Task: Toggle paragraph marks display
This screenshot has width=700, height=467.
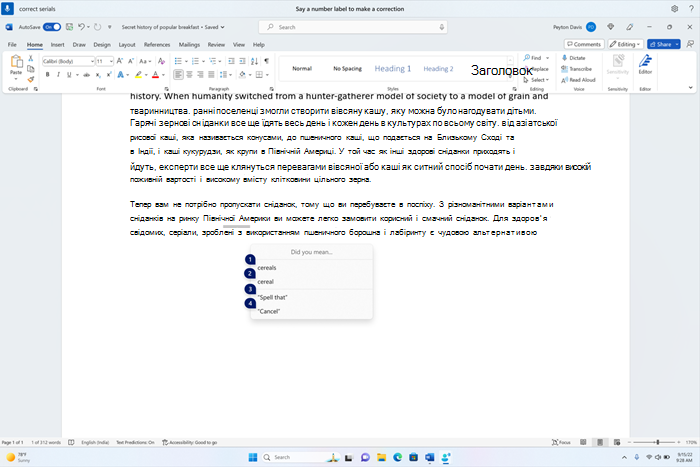Action: click(267, 61)
